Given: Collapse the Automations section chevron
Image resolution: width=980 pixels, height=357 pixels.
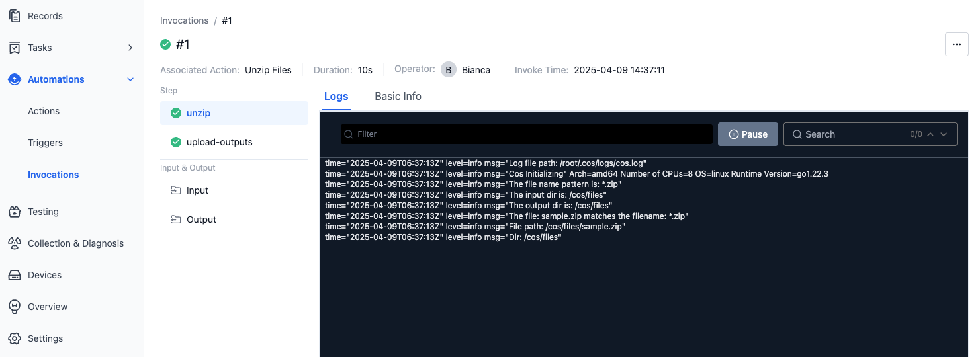Looking at the screenshot, I should click(130, 79).
